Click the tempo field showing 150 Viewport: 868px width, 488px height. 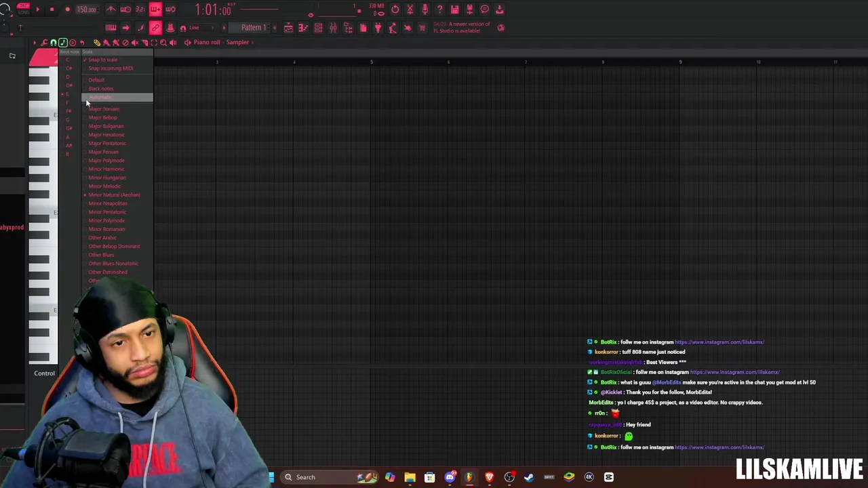(x=86, y=9)
